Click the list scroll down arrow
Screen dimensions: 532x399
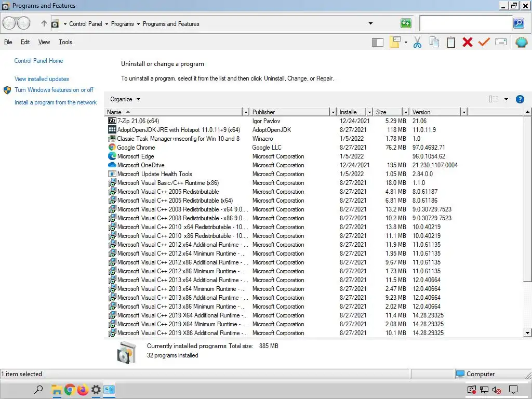tap(527, 332)
